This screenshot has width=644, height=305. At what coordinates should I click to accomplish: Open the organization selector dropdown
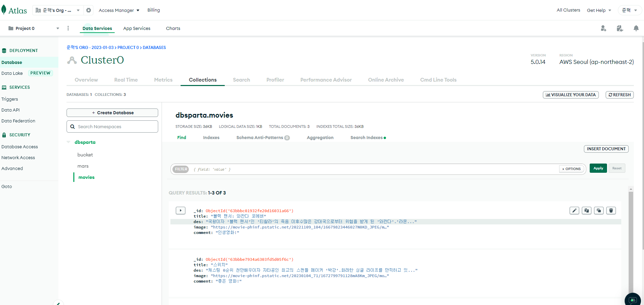pyautogui.click(x=58, y=10)
